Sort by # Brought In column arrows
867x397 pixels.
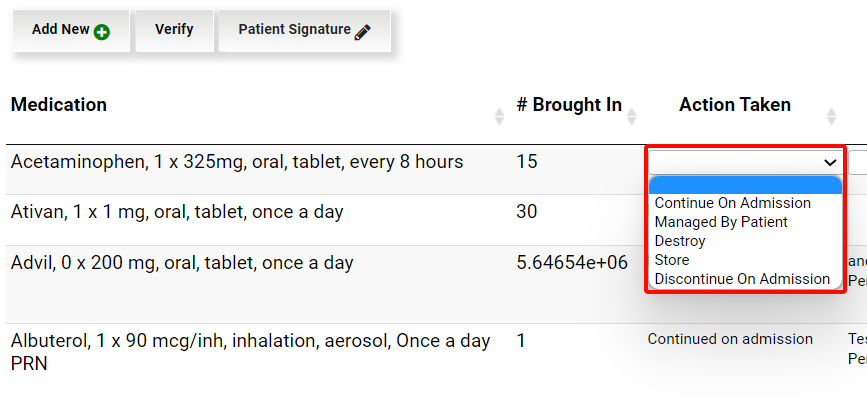(x=631, y=116)
